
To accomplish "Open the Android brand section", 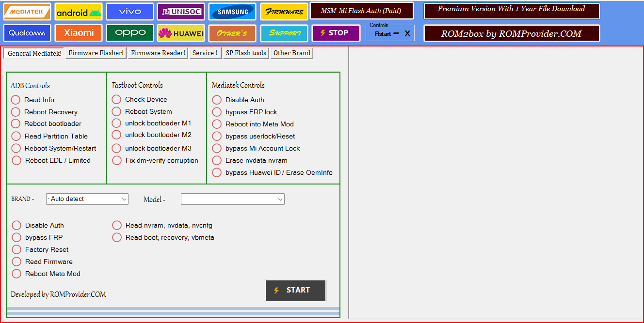I will tap(79, 12).
